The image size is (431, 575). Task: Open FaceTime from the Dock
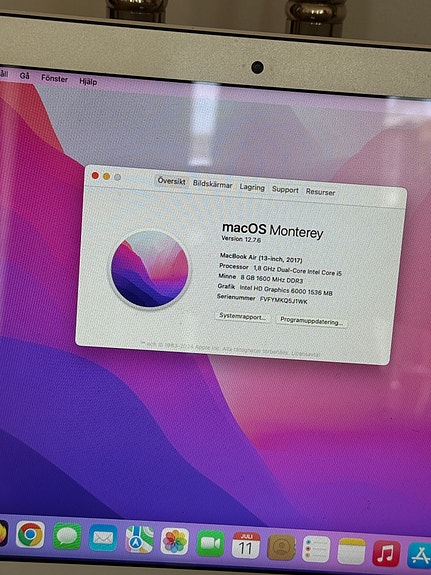click(x=211, y=543)
